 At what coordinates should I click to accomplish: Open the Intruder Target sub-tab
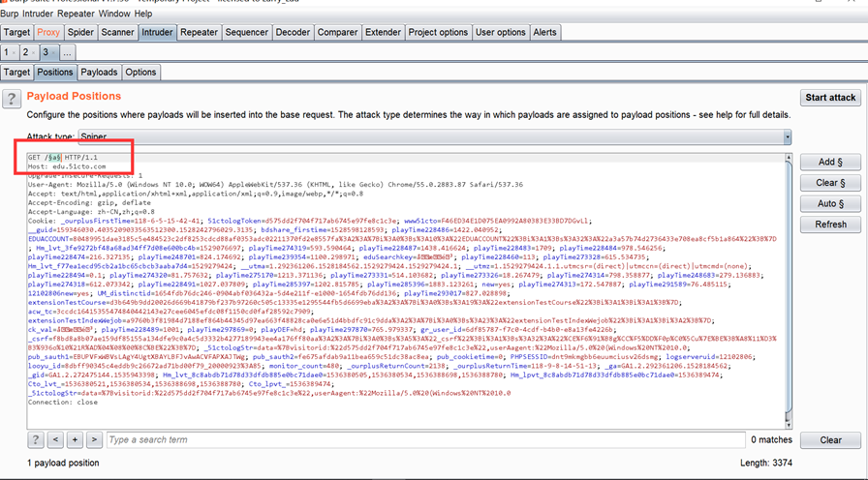pos(16,72)
